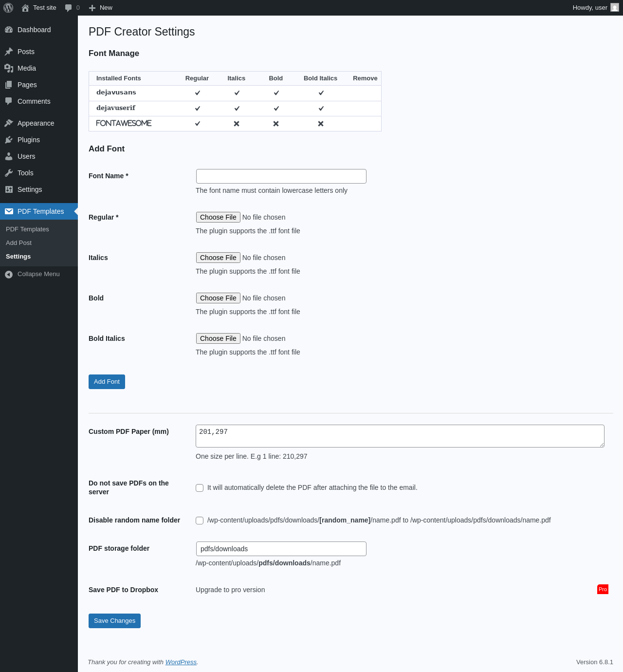Click the Pages icon in sidebar
This screenshot has height=672, width=623.
pos(9,85)
